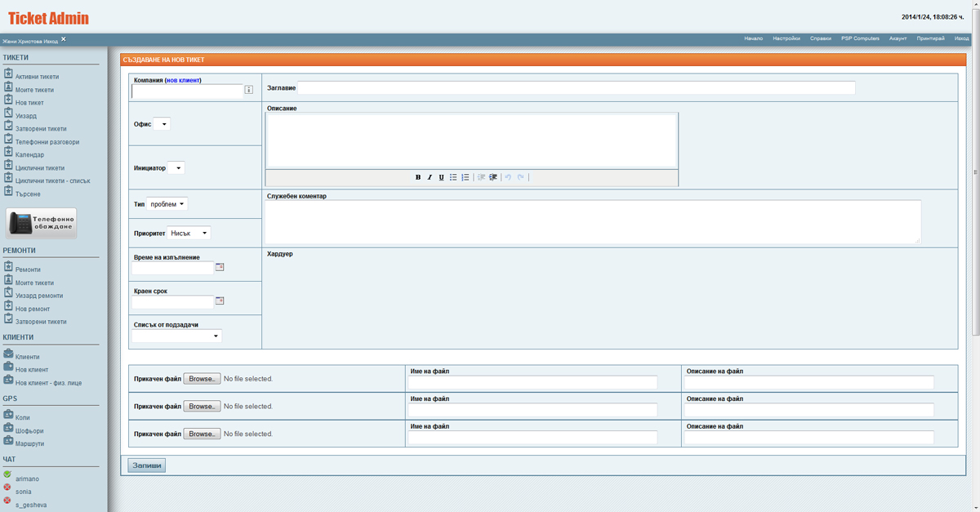
Task: Click green status icon beside arimano
Action: [x=7, y=474]
